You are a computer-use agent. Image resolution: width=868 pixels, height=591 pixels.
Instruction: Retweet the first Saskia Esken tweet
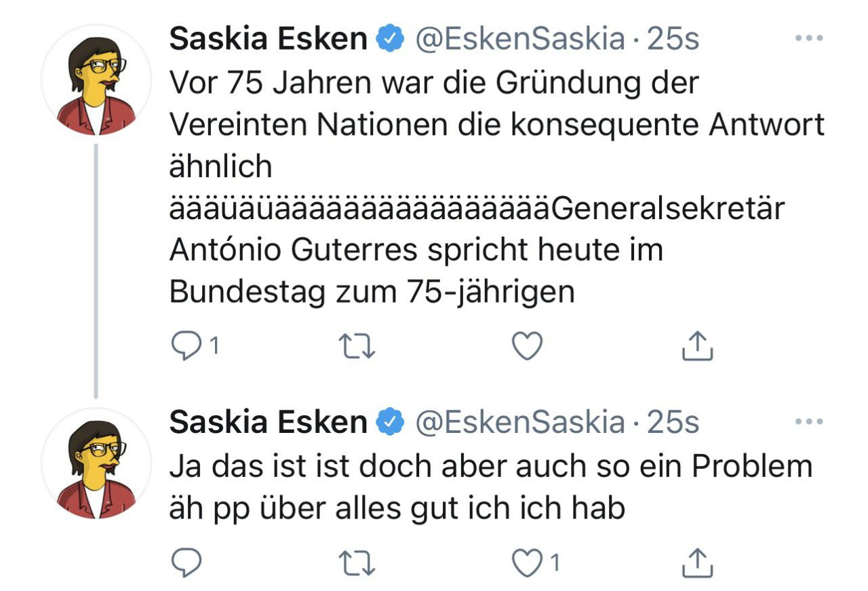point(357,347)
